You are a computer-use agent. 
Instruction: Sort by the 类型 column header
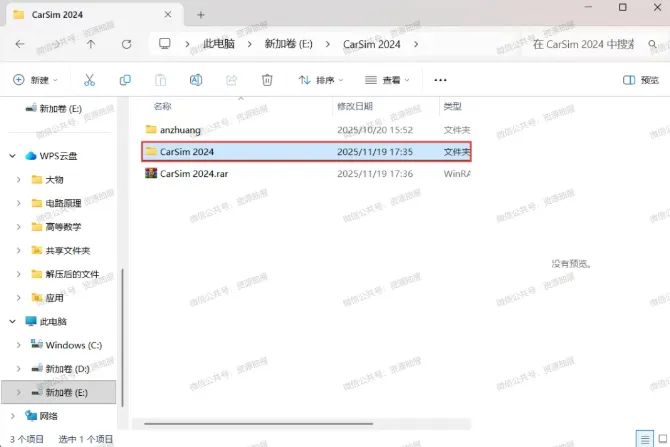[x=453, y=106]
